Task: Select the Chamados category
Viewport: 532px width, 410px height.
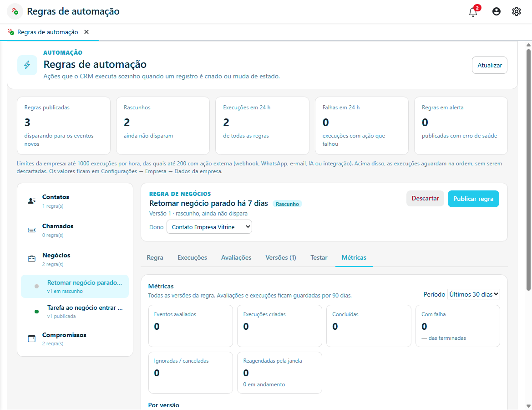Action: coord(75,231)
